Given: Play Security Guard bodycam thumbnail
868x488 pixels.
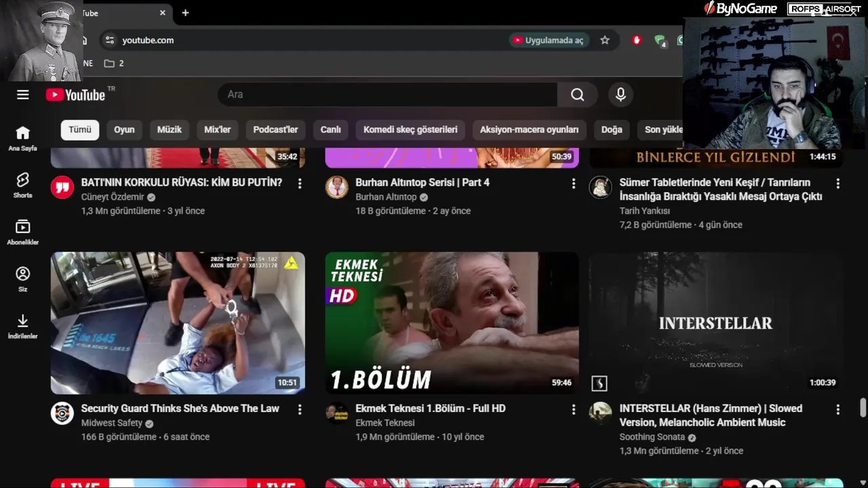Looking at the screenshot, I should pyautogui.click(x=178, y=323).
